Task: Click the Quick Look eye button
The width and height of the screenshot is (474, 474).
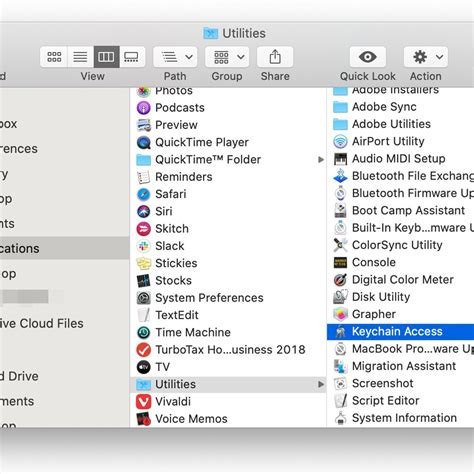Action: [x=368, y=57]
